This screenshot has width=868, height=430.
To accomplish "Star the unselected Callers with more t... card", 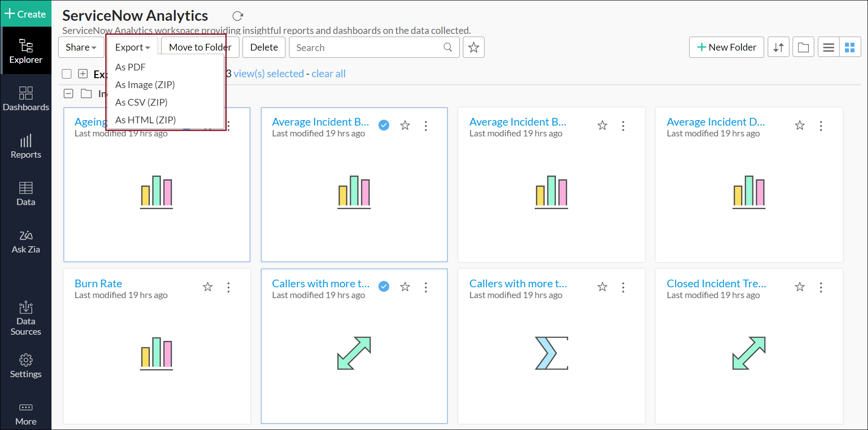I will click(x=602, y=287).
